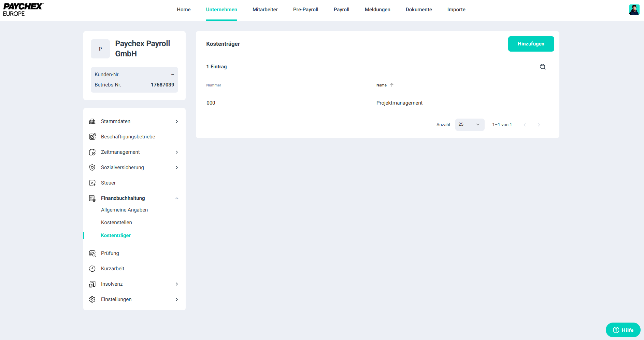
Task: Go to the Dokumente tab
Action: point(418,10)
